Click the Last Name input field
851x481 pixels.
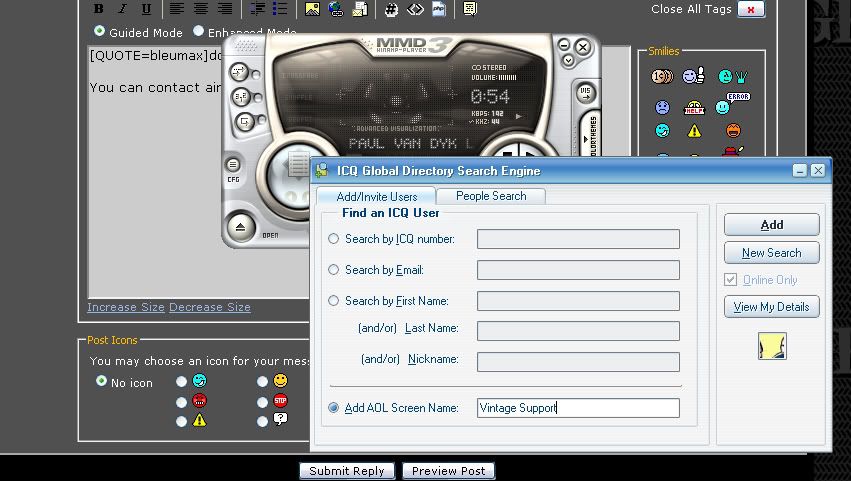click(578, 331)
